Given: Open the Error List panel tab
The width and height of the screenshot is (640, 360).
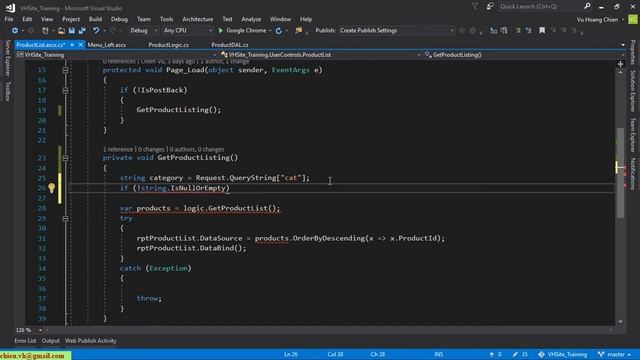Looking at the screenshot, I should click(25, 341).
